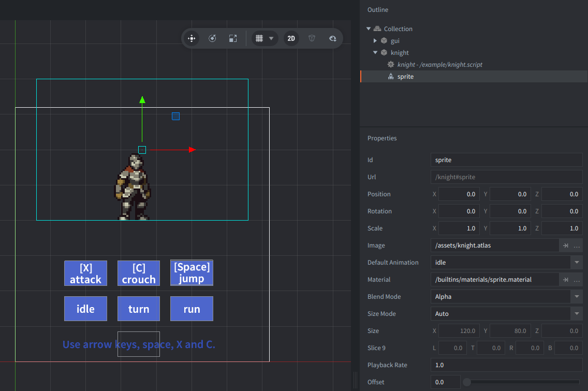Open the visibility filters eye icon
The width and height of the screenshot is (588, 391).
[x=332, y=38]
